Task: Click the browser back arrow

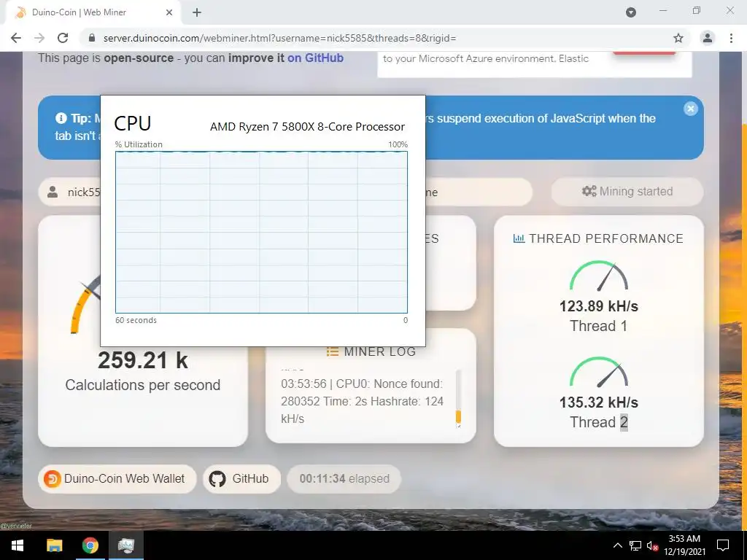Action: point(16,38)
